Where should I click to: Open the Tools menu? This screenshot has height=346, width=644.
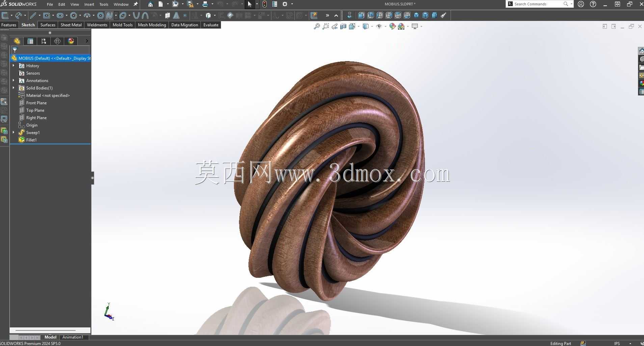coord(104,4)
